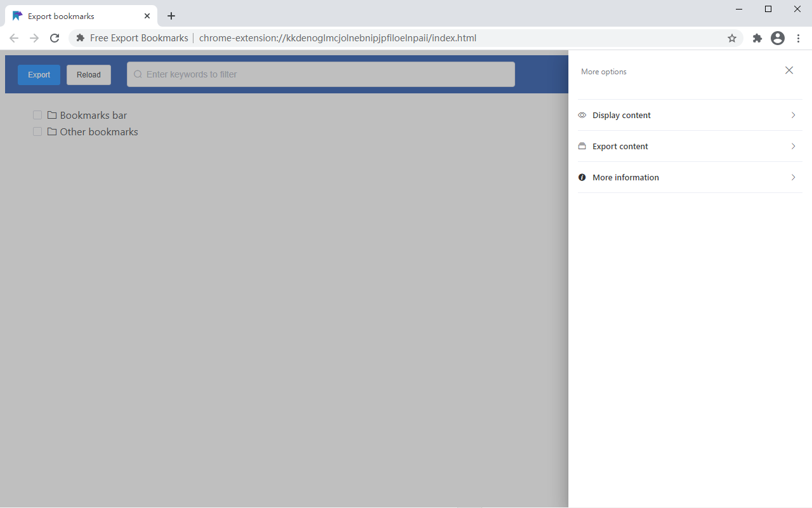Expand Export content via its chevron arrow
Viewport: 812px width, 508px height.
793,146
